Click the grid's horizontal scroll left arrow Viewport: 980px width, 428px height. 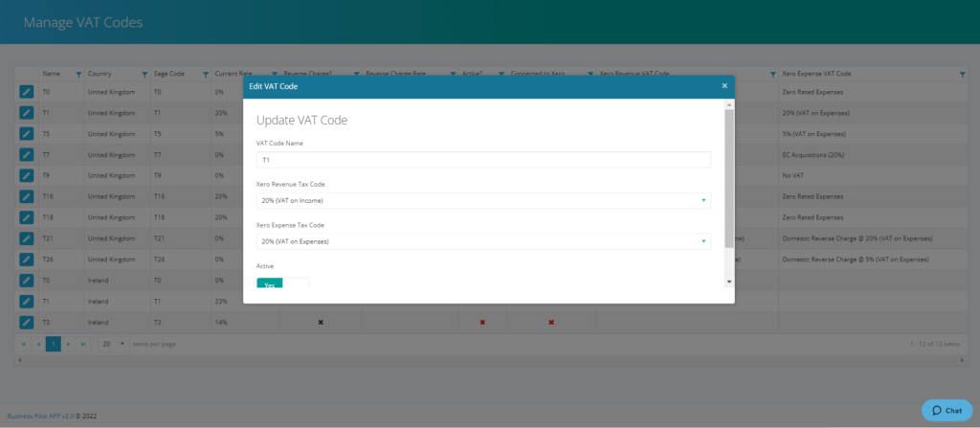click(19, 360)
